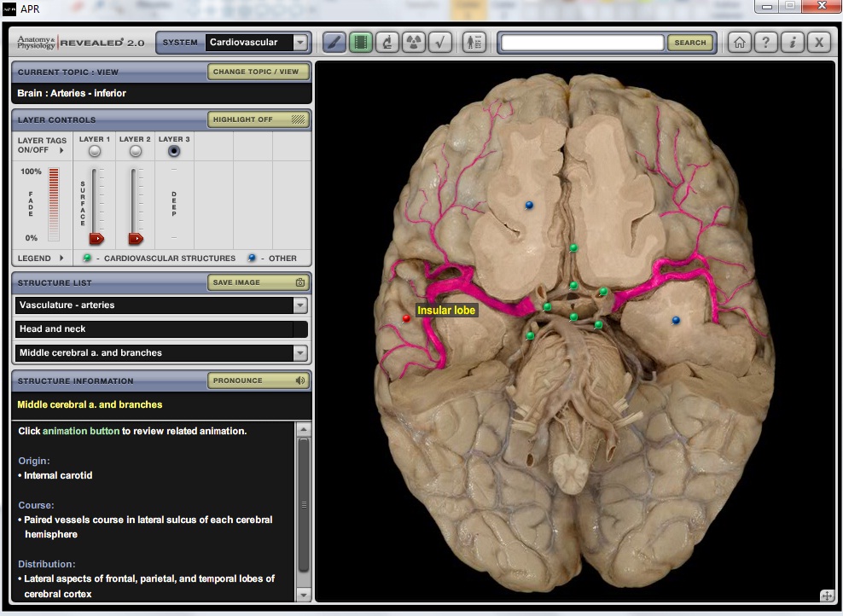Screen dimensions: 843x616
Task: Click the yellow 'Middle cerebral a. and branches' heading
Action: (90, 404)
